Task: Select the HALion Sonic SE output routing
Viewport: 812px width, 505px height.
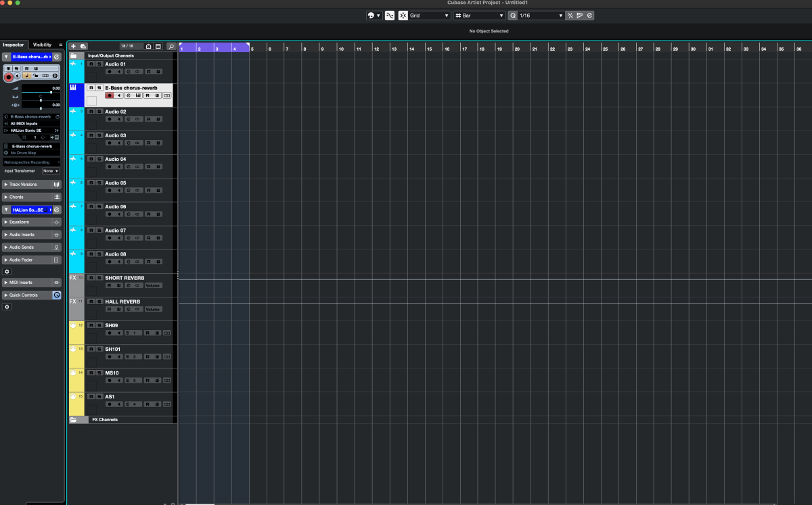Action: tap(31, 130)
